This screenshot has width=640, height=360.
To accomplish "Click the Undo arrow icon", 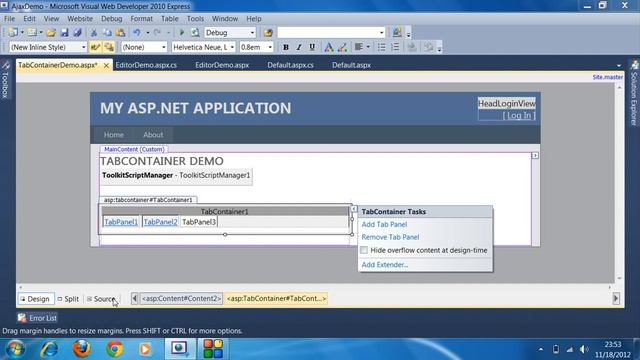I will click(x=137, y=33).
